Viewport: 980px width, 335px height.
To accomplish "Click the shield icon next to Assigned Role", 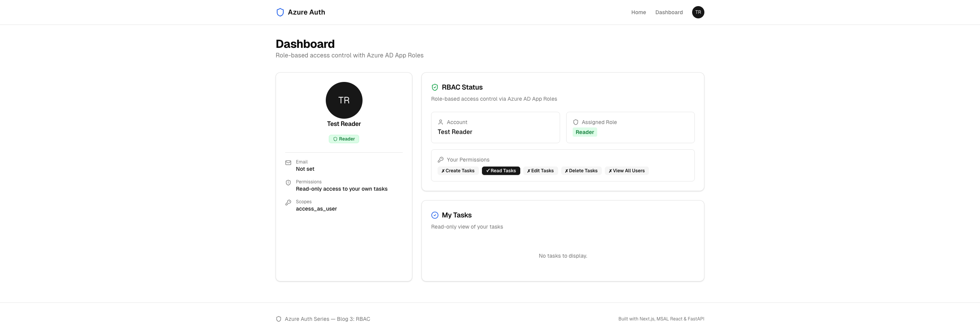I will pyautogui.click(x=575, y=122).
